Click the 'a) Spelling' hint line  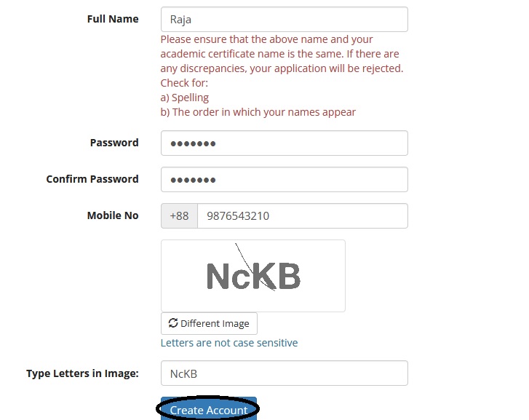point(185,98)
